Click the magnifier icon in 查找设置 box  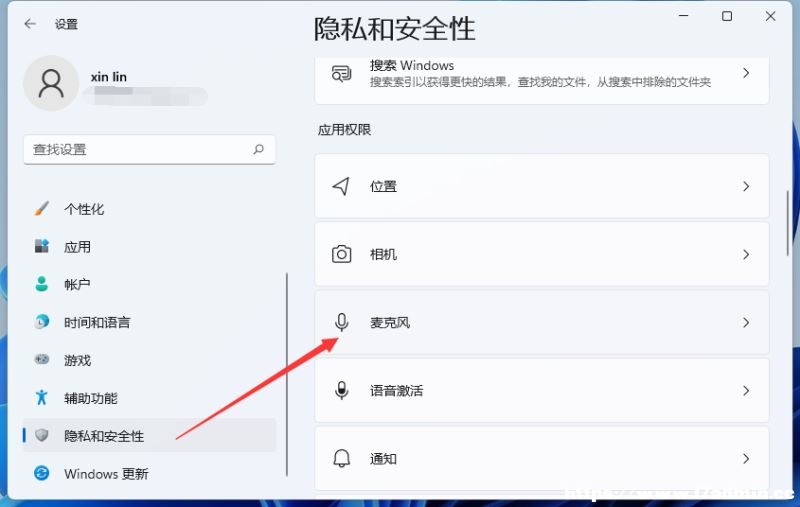[259, 149]
